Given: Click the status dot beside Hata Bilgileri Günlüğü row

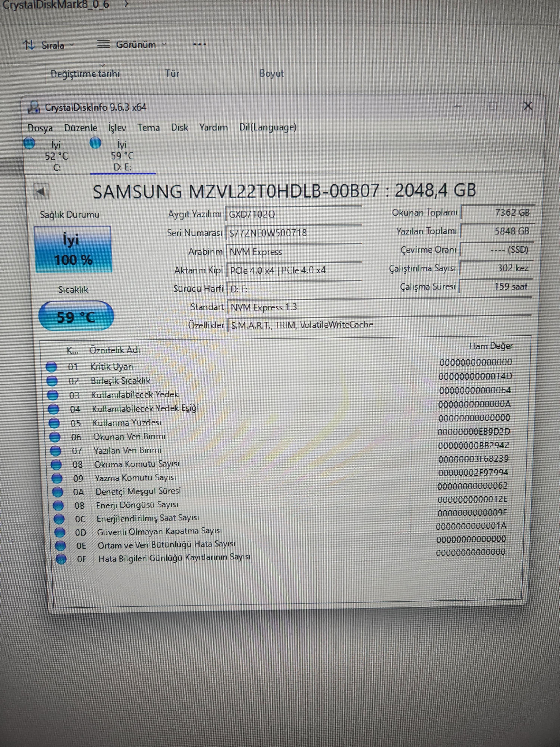Looking at the screenshot, I should [61, 559].
